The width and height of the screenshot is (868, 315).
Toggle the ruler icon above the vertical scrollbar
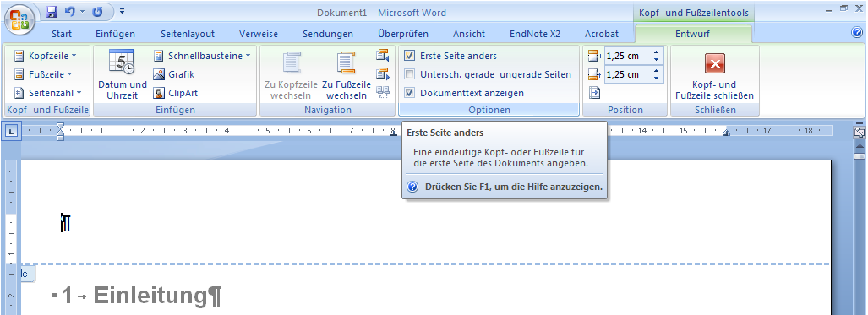[x=860, y=133]
